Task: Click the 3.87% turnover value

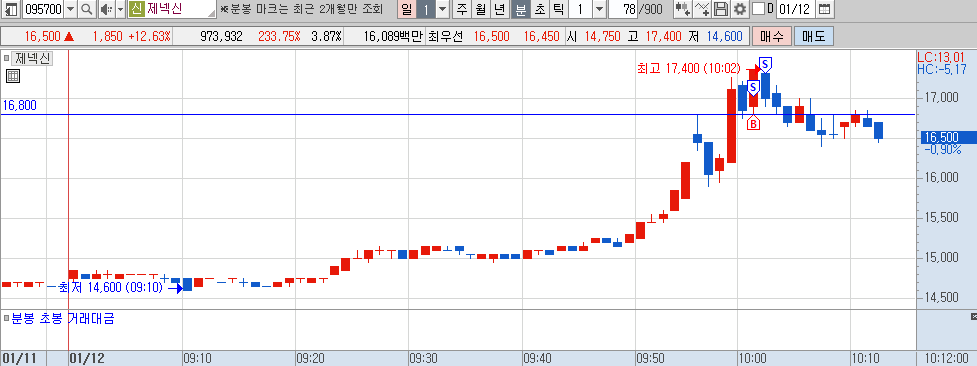Action: point(326,36)
